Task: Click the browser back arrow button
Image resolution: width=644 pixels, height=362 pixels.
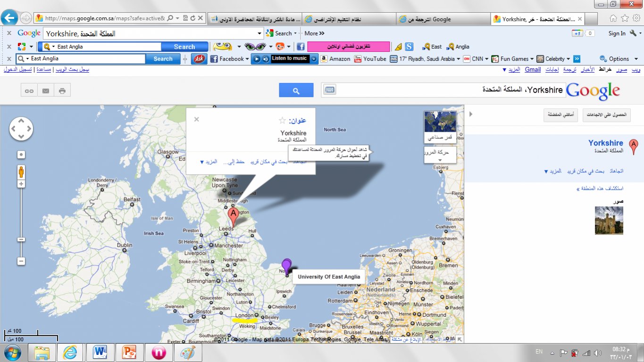Action: tap(9, 18)
